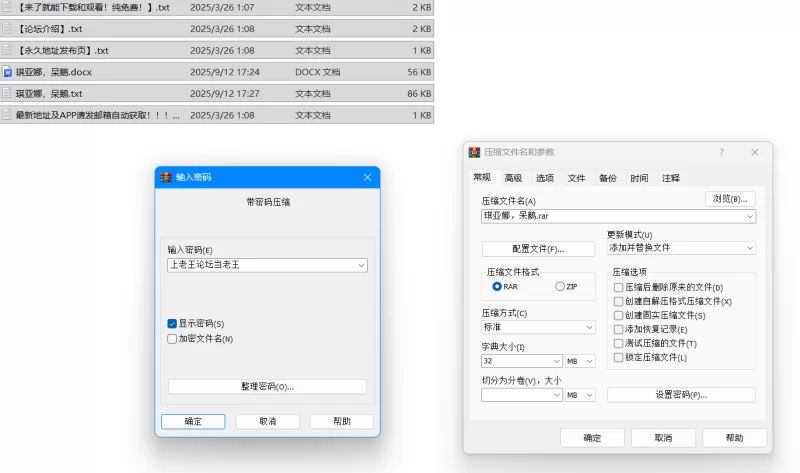Click the 配置文件(F)... button

(538, 249)
